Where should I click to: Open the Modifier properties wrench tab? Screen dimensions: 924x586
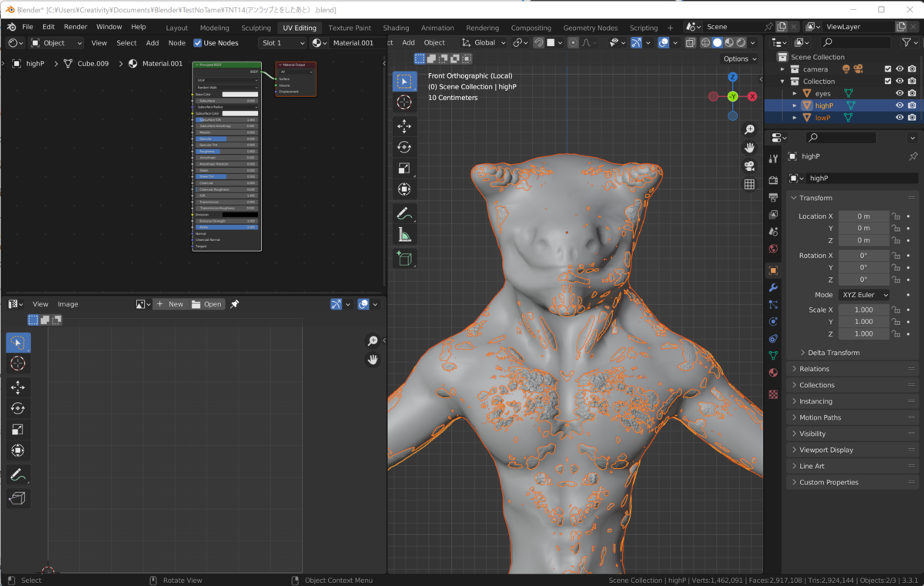tap(773, 287)
